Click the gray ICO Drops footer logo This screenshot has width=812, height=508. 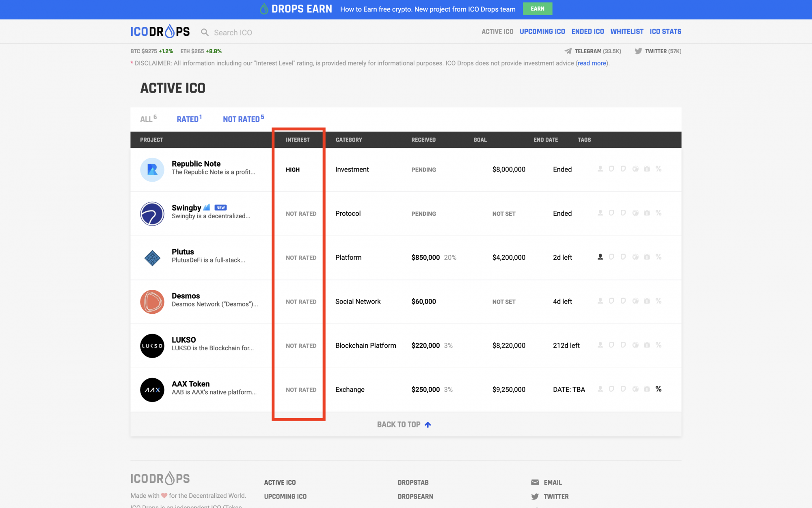[160, 478]
